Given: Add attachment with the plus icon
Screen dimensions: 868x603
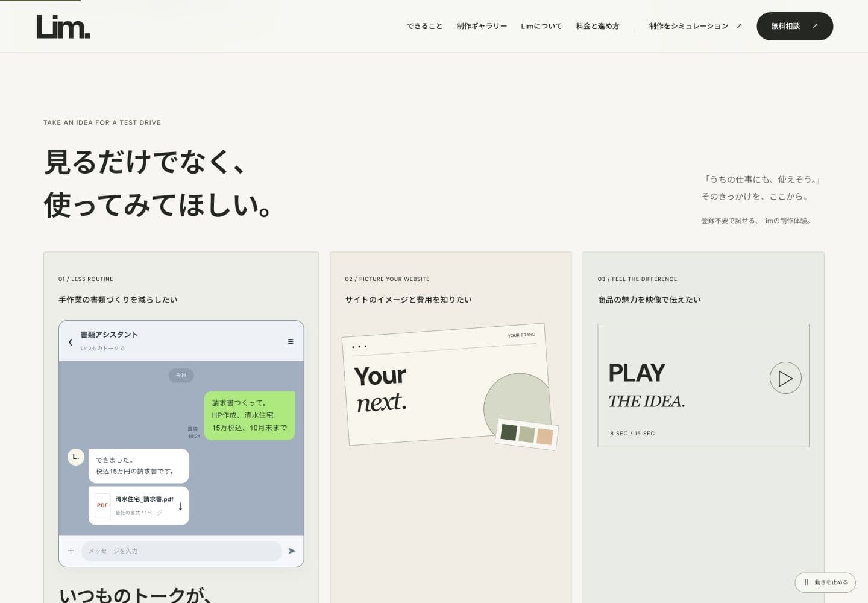Looking at the screenshot, I should [x=71, y=551].
